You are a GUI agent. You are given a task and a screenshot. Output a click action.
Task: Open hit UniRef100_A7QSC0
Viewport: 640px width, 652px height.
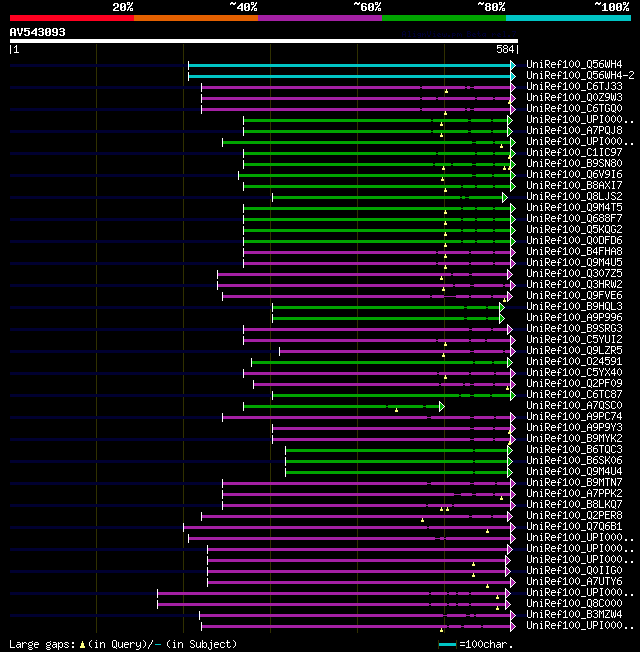point(574,405)
